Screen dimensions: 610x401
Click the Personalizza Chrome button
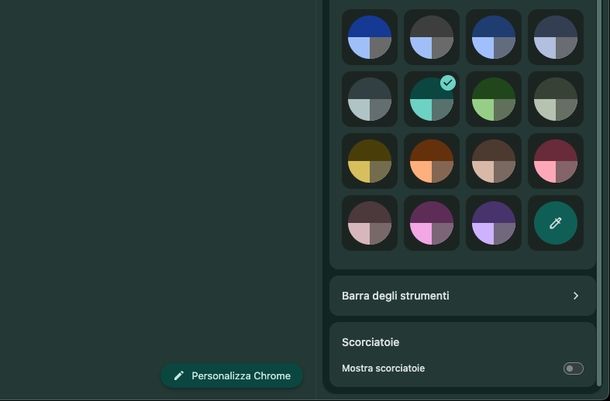click(x=232, y=376)
